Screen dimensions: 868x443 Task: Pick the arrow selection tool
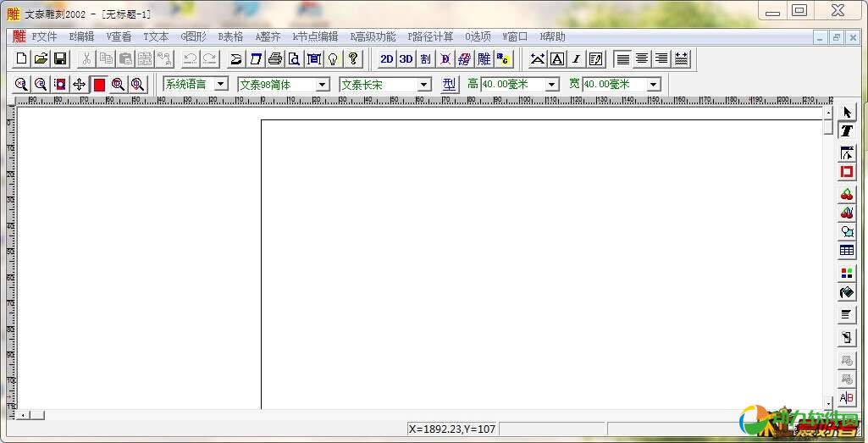click(846, 113)
